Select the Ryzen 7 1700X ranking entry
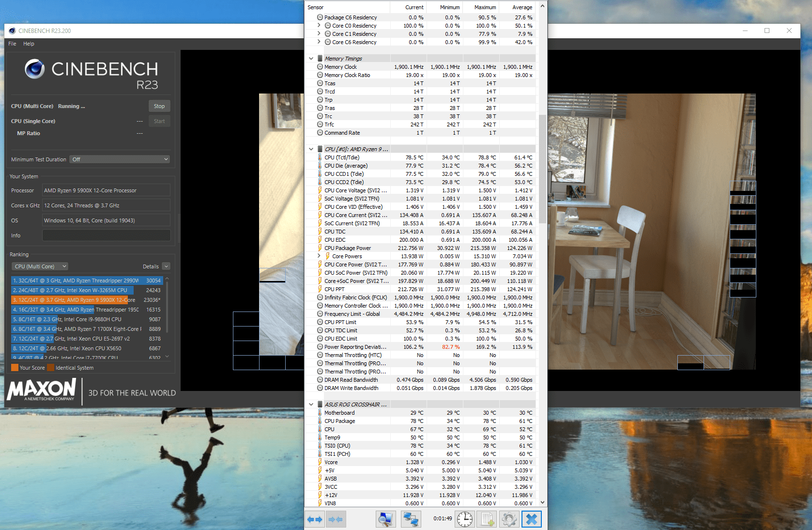Screen dimensions: 812x530 click(87, 329)
